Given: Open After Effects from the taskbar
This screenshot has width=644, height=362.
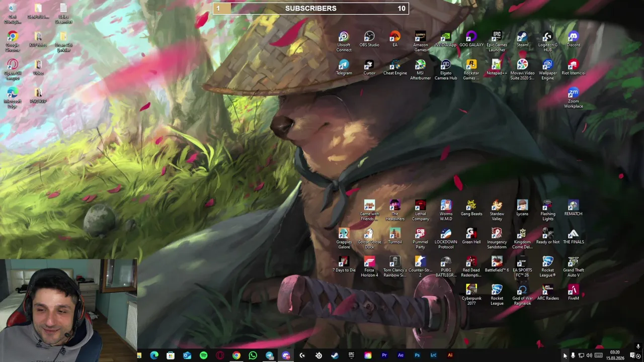Looking at the screenshot, I should (x=400, y=355).
